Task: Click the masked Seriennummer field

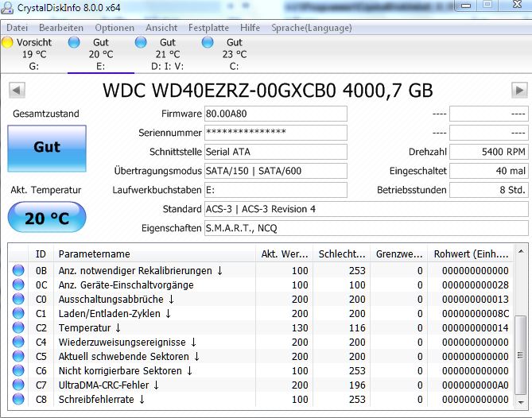Action: (x=275, y=133)
